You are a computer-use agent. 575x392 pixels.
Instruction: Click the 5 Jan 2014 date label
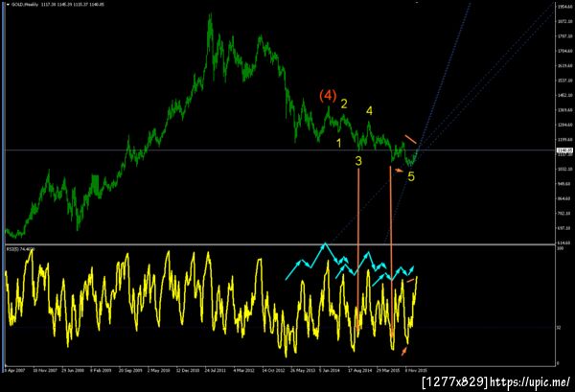pyautogui.click(x=330, y=370)
